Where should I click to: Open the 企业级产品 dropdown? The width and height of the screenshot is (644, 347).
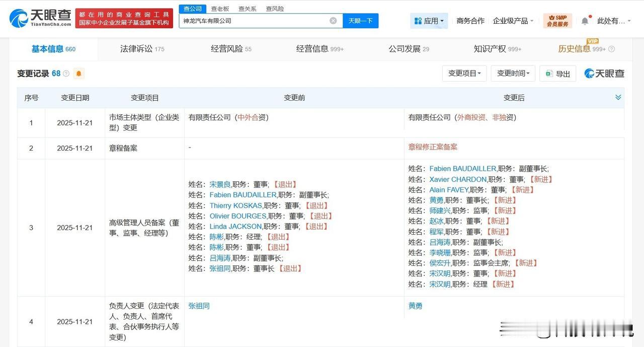point(513,21)
